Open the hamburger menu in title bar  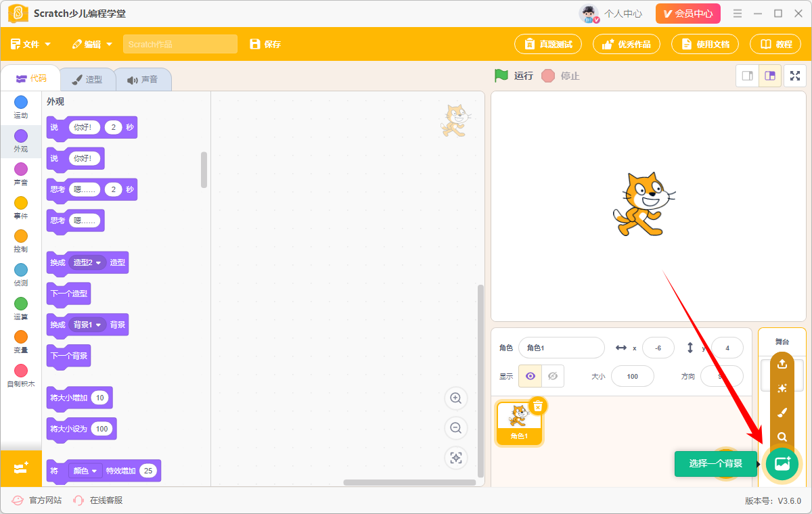click(x=738, y=14)
